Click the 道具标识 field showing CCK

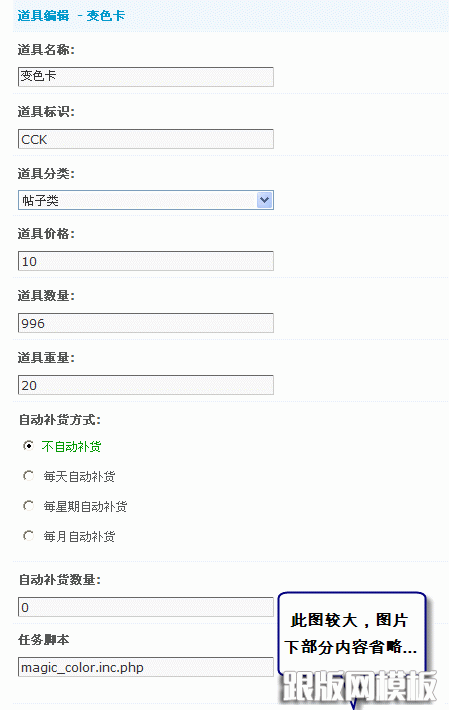click(146, 139)
